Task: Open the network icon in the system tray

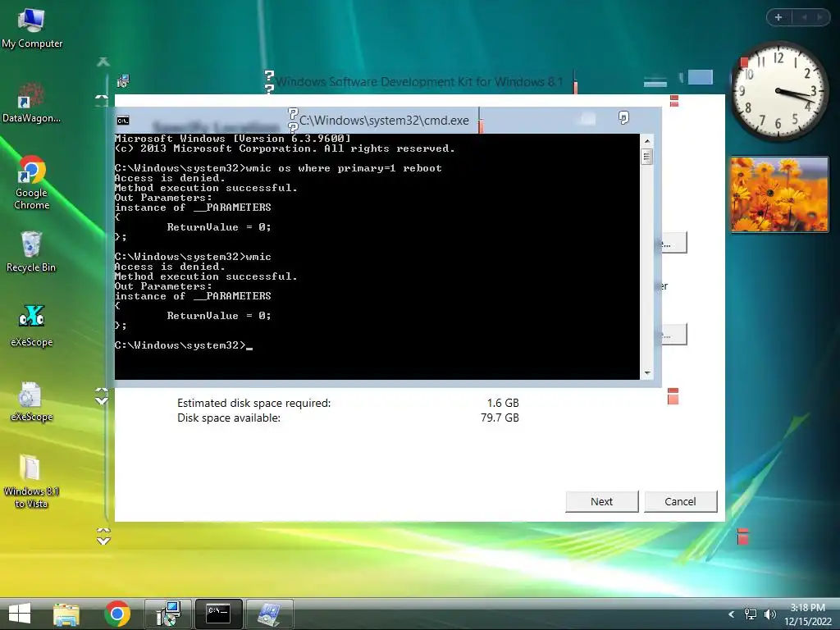Action: tap(751, 614)
